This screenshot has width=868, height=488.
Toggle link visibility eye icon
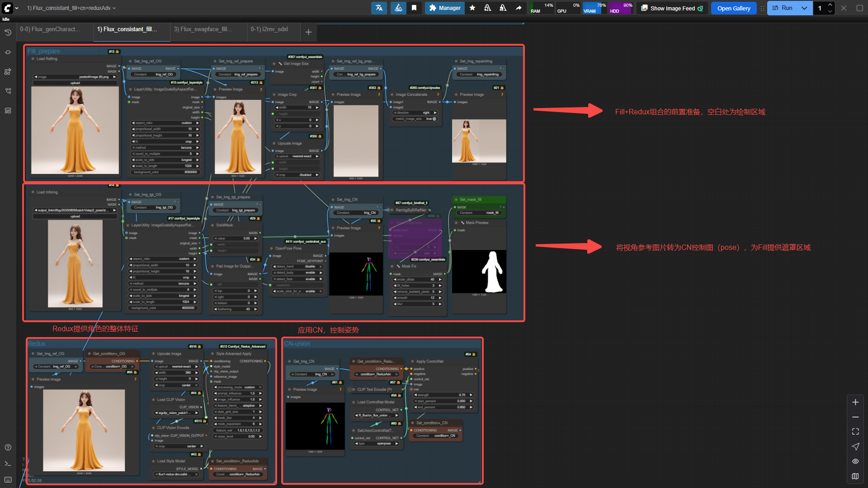click(x=855, y=461)
